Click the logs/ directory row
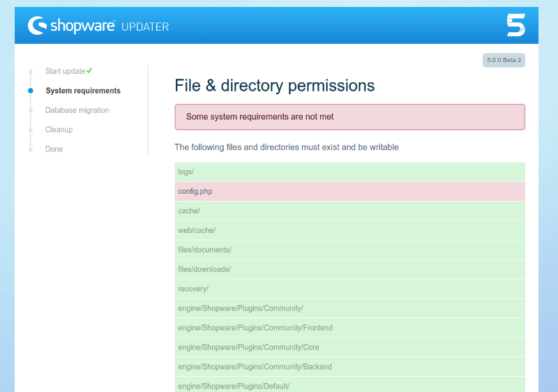558x392 pixels. [x=349, y=172]
